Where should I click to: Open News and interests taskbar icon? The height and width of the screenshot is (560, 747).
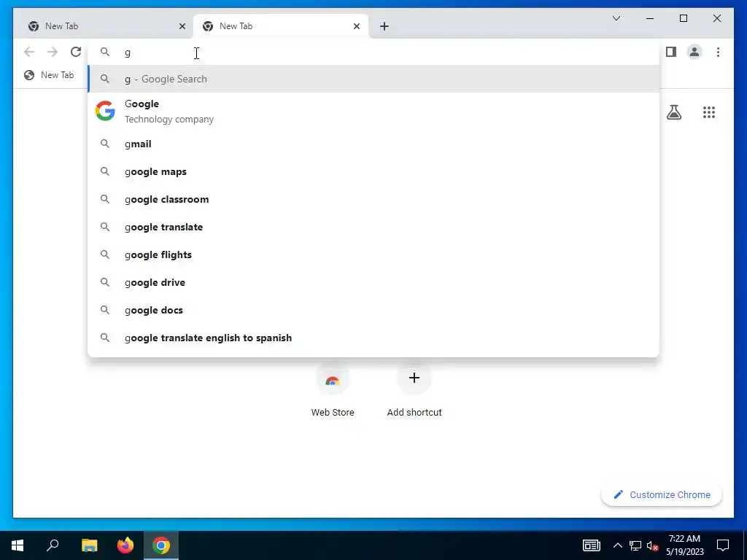point(591,545)
